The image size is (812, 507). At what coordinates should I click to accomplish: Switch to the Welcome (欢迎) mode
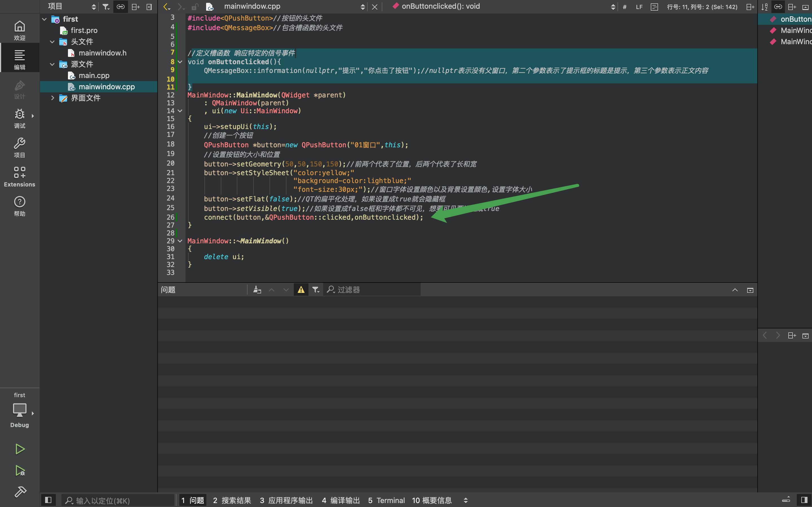tap(19, 30)
